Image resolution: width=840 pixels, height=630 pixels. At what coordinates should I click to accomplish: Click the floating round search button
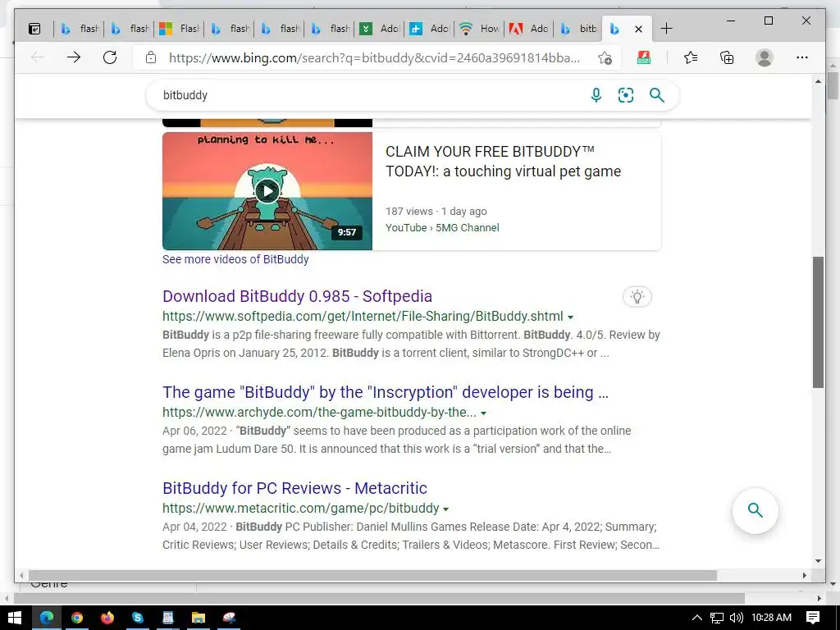point(755,510)
